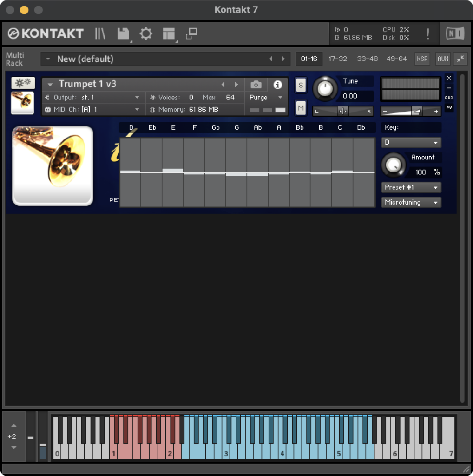This screenshot has width=473, height=476.
Task: Open the save floppy disk menu
Action: click(x=124, y=33)
